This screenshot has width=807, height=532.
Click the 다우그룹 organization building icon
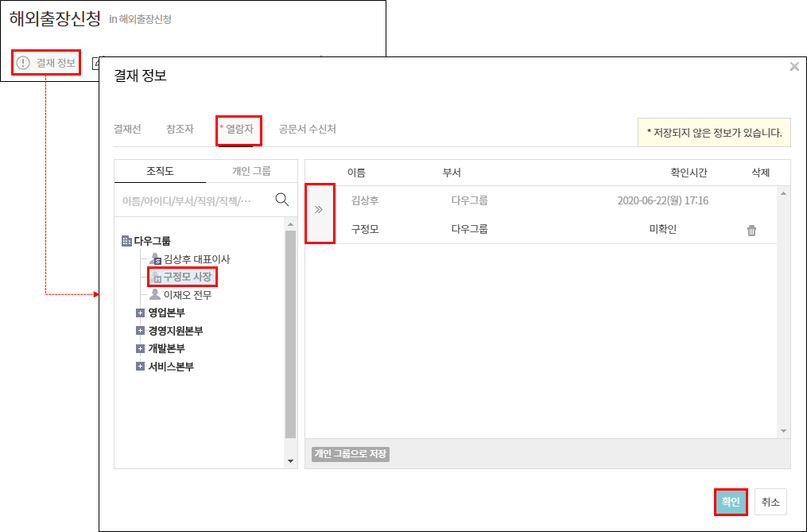coord(126,241)
